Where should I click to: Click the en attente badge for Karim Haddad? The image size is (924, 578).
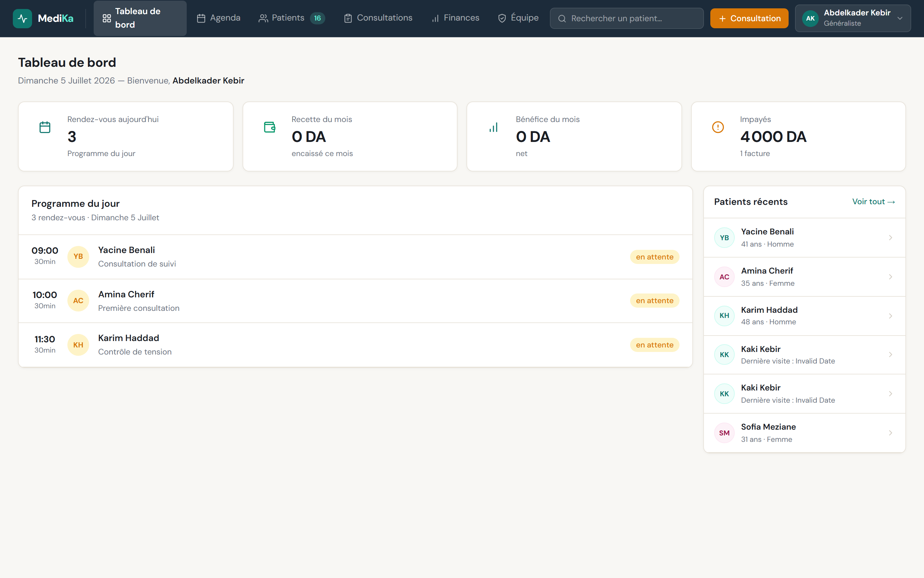[x=654, y=345]
